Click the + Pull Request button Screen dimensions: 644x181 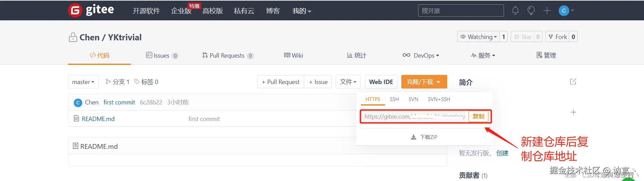[x=281, y=82]
